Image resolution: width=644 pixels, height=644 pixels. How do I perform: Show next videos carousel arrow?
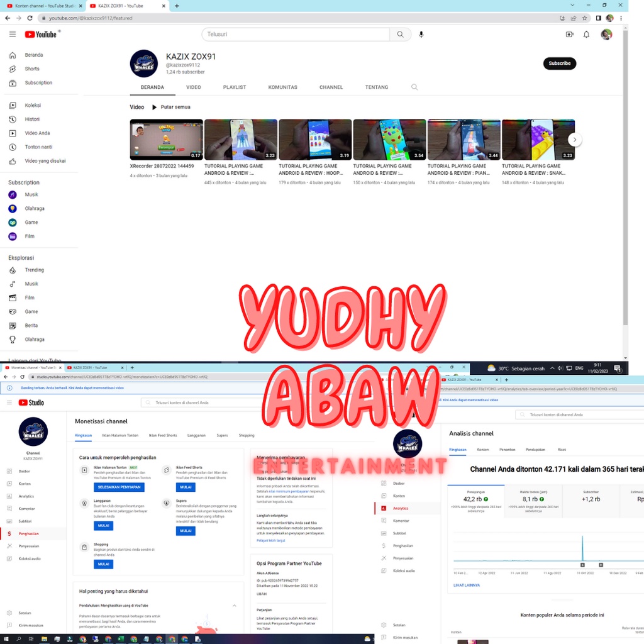point(575,140)
